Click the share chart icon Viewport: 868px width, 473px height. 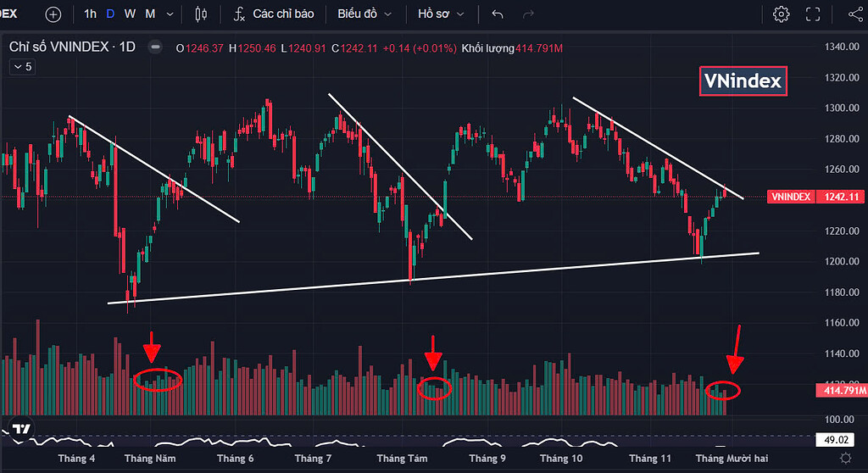[854, 14]
